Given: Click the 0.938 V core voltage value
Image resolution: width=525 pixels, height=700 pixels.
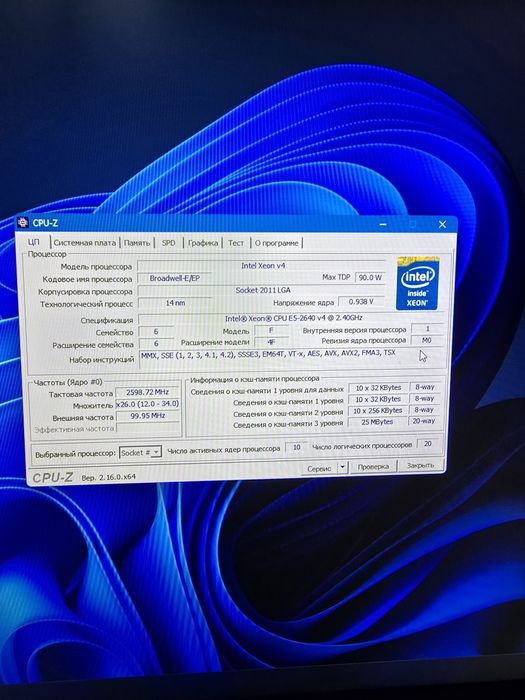Looking at the screenshot, I should 361,302.
